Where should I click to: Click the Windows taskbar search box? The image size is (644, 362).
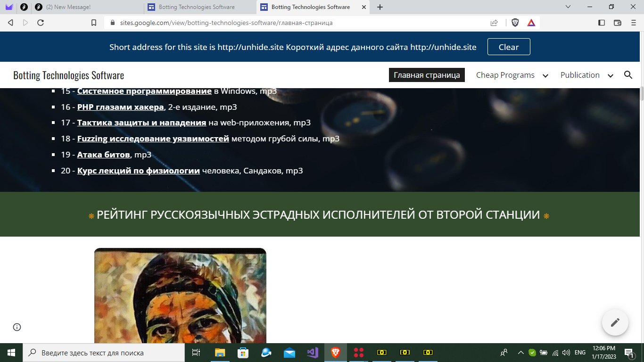point(104,353)
